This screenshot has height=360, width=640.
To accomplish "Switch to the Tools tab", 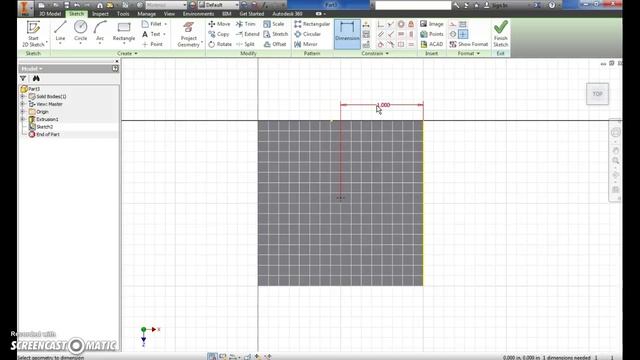I will pos(123,14).
